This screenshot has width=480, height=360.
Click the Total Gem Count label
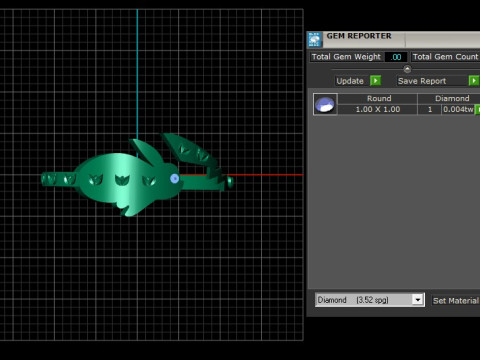tap(445, 57)
